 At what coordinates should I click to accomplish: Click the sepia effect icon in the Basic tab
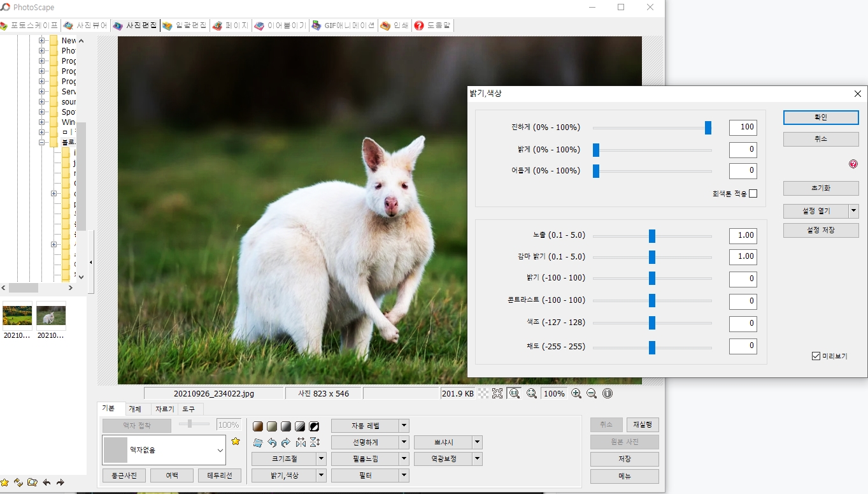tap(258, 426)
